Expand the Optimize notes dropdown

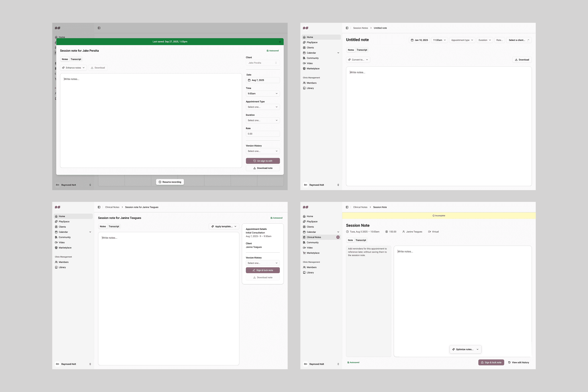point(465,350)
